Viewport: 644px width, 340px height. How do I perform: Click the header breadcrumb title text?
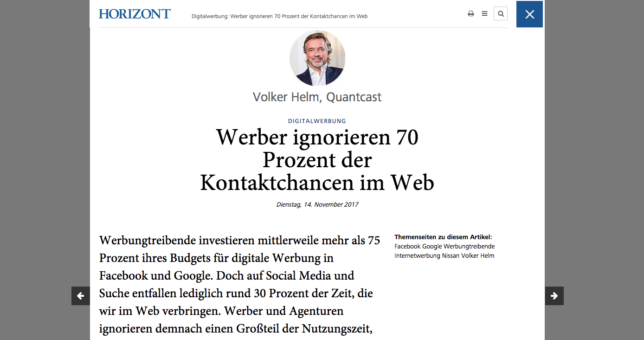pyautogui.click(x=280, y=16)
